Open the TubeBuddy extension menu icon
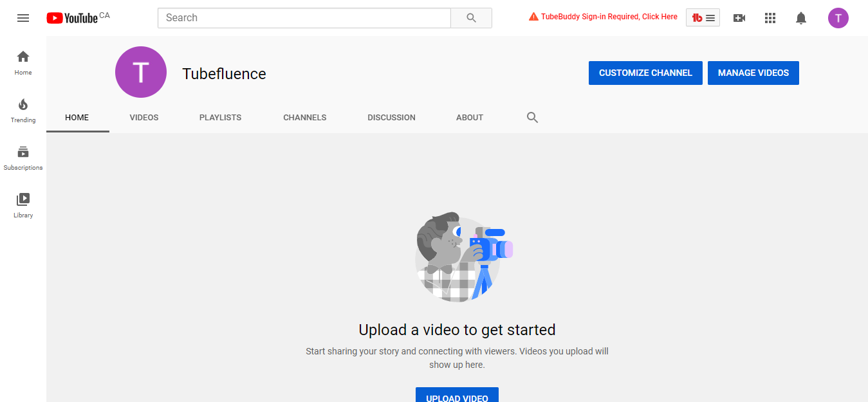The height and width of the screenshot is (402, 868). click(x=703, y=18)
